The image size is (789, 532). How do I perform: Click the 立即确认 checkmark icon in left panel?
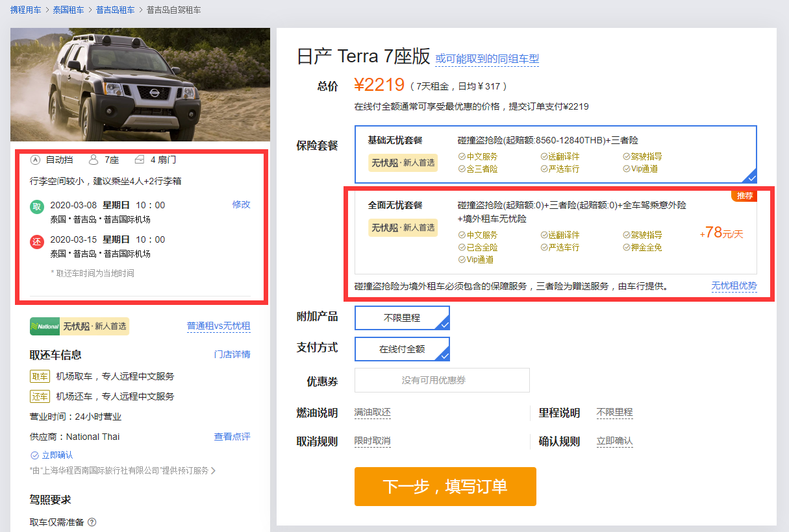click(x=34, y=455)
